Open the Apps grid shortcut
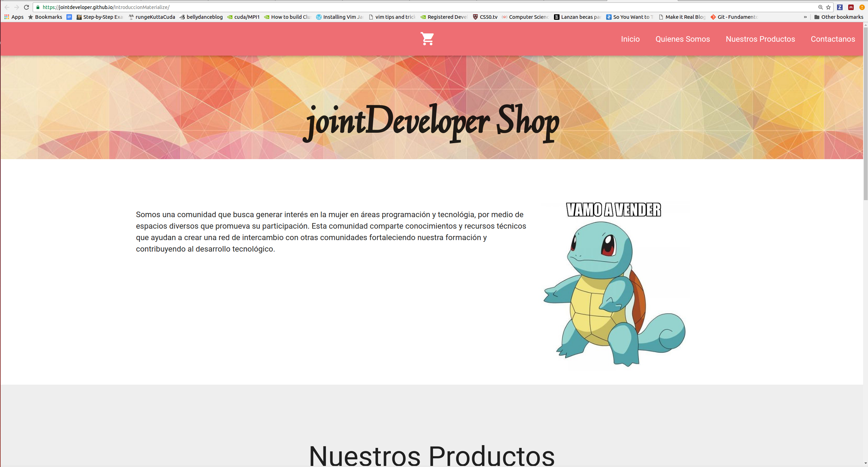868x467 pixels. click(x=14, y=17)
